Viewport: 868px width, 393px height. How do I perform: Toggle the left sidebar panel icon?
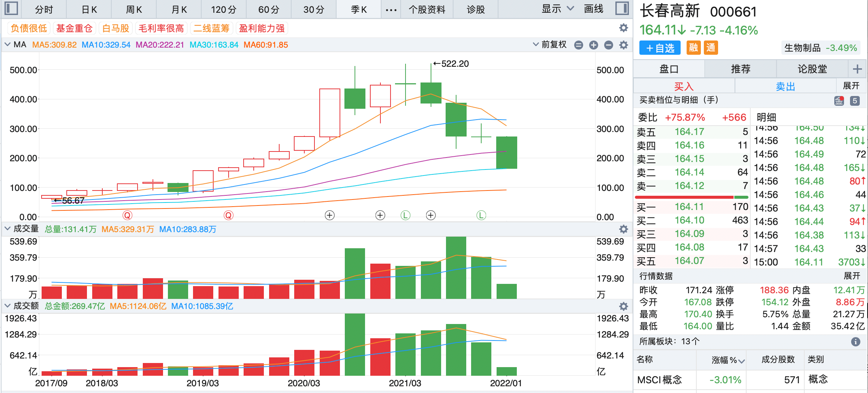11,9
